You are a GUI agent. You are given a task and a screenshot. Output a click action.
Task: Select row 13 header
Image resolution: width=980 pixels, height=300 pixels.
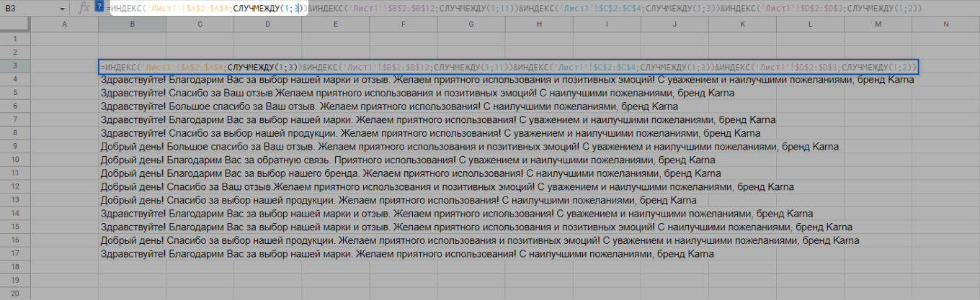click(x=16, y=200)
